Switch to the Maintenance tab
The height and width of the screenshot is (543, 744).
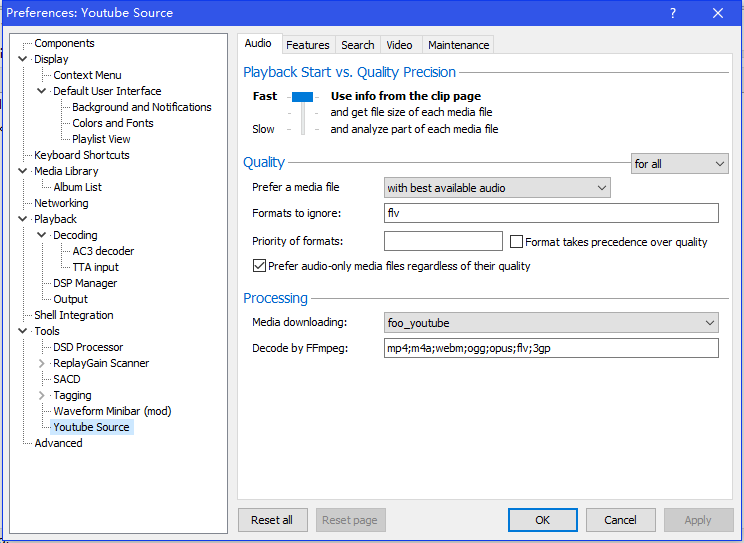(458, 45)
